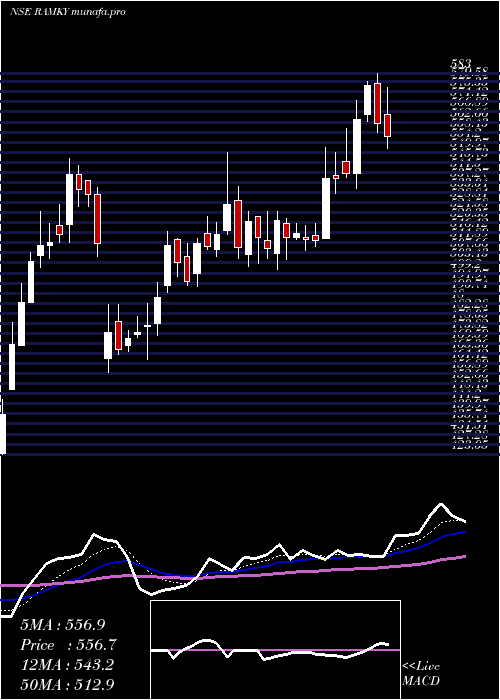
Task: Click the 50MA : 512.9 value
Action: [x=69, y=684]
